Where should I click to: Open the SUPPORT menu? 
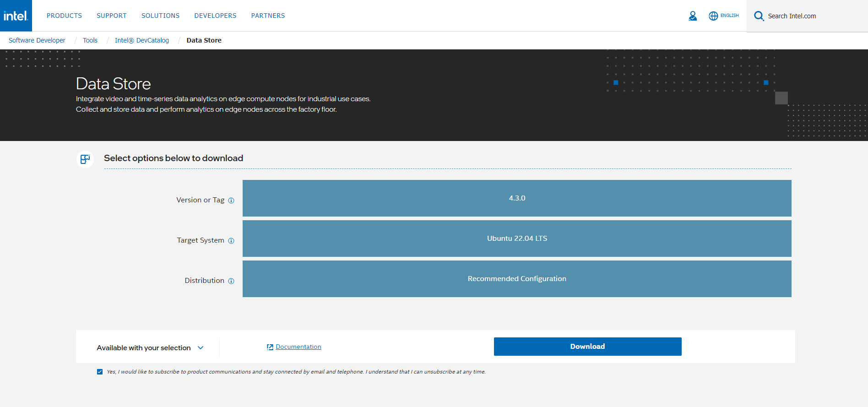click(x=112, y=16)
